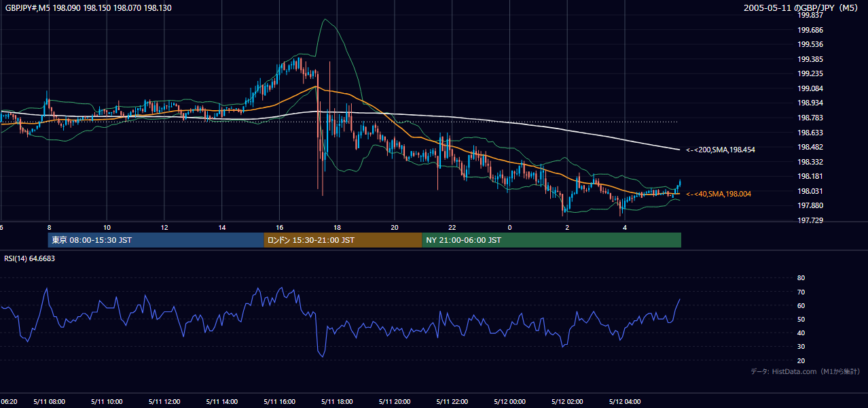868x408 pixels.
Task: Click the '5/12 00:00' bottom time label
Action: pos(509,402)
